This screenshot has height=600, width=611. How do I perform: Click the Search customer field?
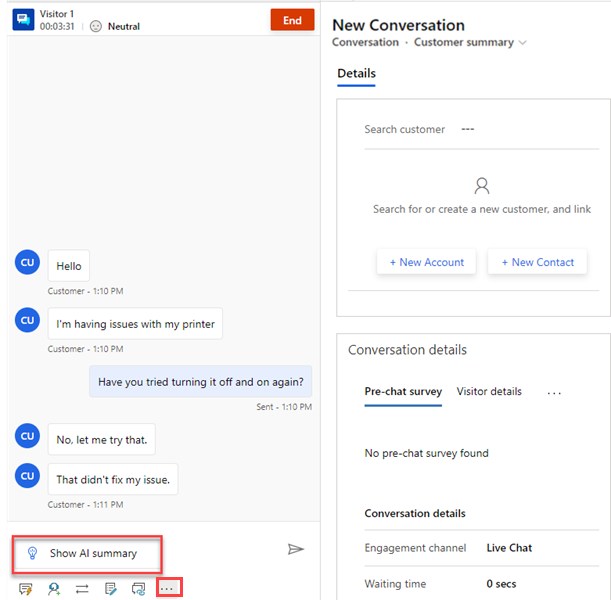click(x=482, y=129)
